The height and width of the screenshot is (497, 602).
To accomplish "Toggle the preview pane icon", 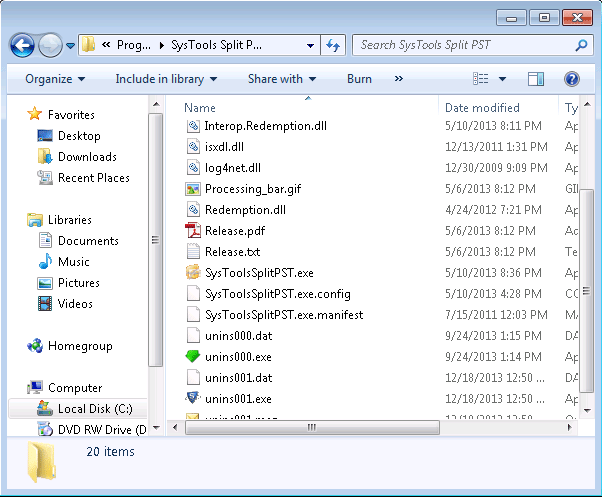I will (x=536, y=79).
